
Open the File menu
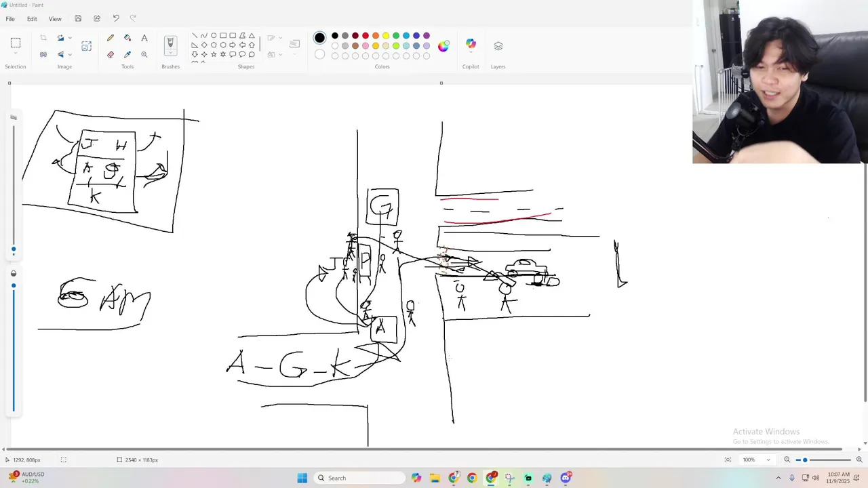click(10, 19)
